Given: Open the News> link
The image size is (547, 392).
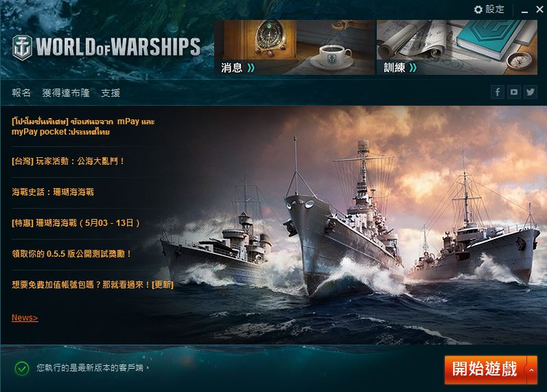Looking at the screenshot, I should 25,318.
